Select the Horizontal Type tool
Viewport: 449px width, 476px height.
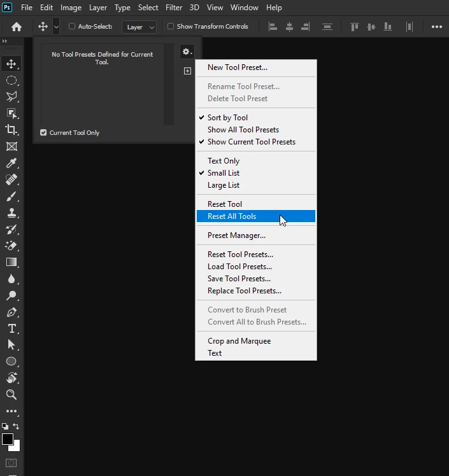[x=11, y=328]
